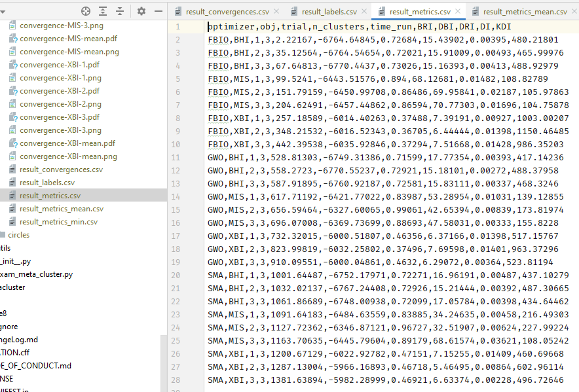Viewport: 579px width, 392px height.
Task: Click the row 'FBIO,BHI,1,3,2.22167'
Action: point(383,39)
